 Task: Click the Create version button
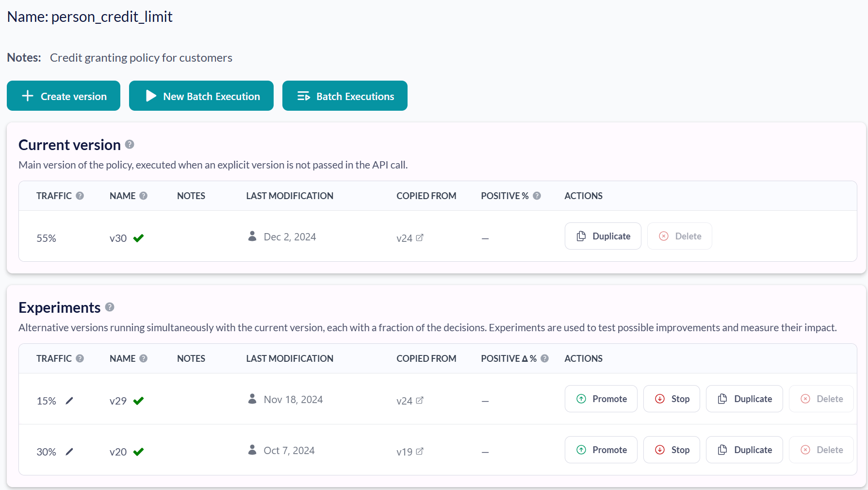tap(64, 96)
